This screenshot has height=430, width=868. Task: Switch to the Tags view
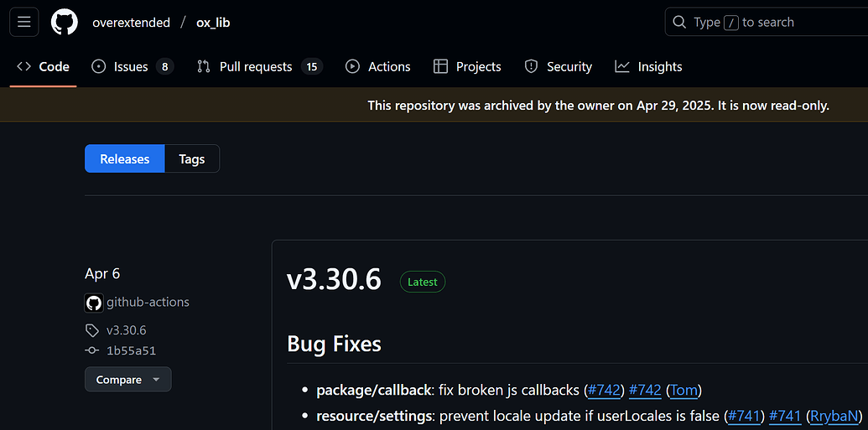pos(192,158)
